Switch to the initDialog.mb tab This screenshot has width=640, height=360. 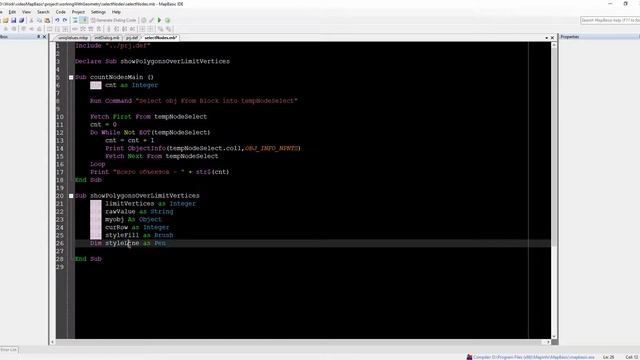pos(107,38)
